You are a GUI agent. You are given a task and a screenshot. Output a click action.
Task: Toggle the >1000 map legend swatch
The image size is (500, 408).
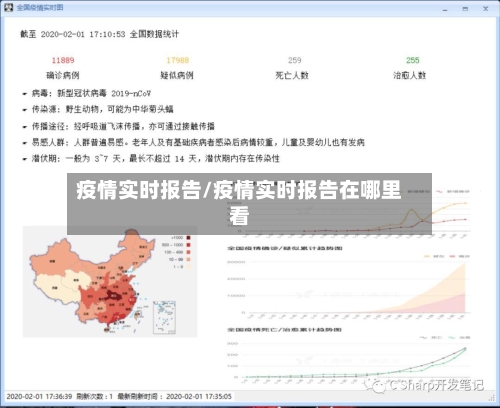pos(188,238)
